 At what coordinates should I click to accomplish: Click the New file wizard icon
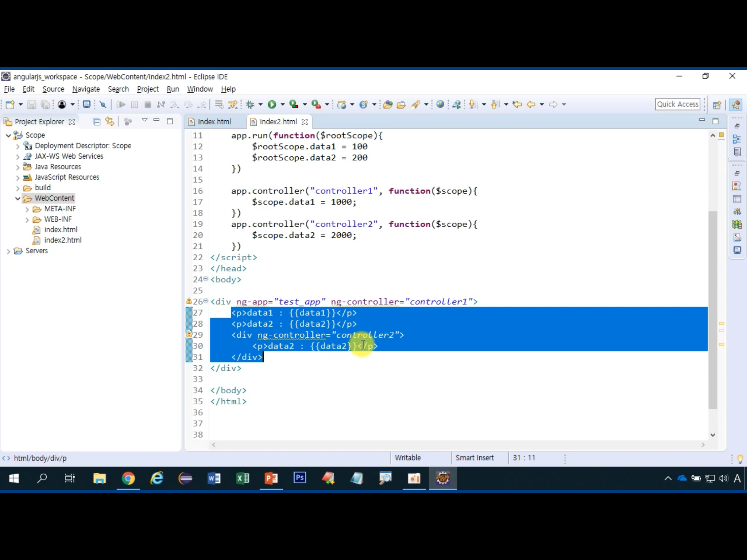point(10,105)
